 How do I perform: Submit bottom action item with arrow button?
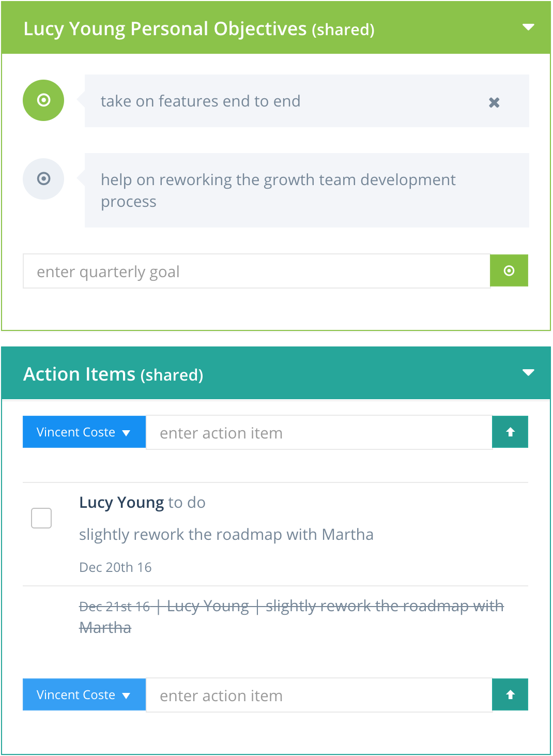(510, 695)
